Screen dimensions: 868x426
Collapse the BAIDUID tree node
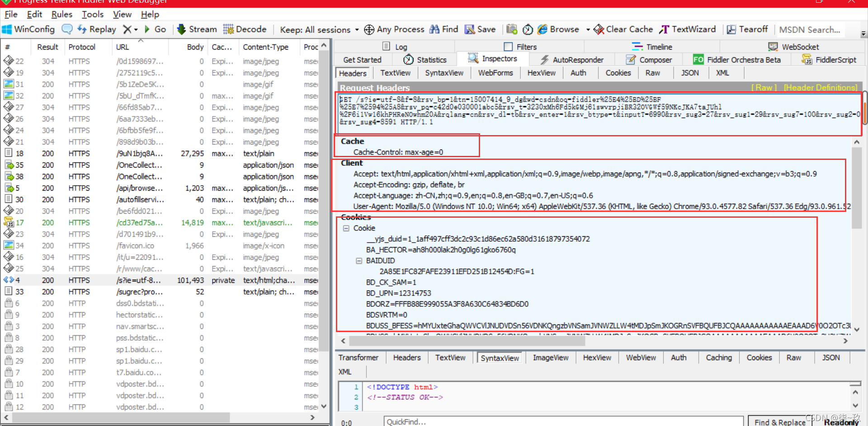[359, 261]
